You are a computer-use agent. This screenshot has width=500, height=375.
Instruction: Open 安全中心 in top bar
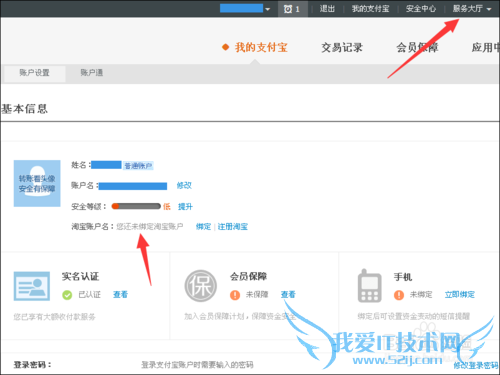pos(421,9)
